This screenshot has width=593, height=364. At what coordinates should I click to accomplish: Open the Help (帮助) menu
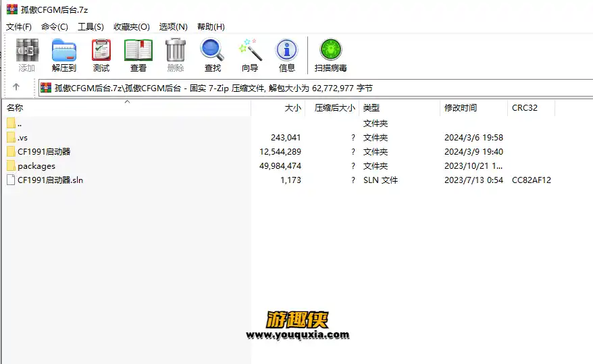(211, 27)
